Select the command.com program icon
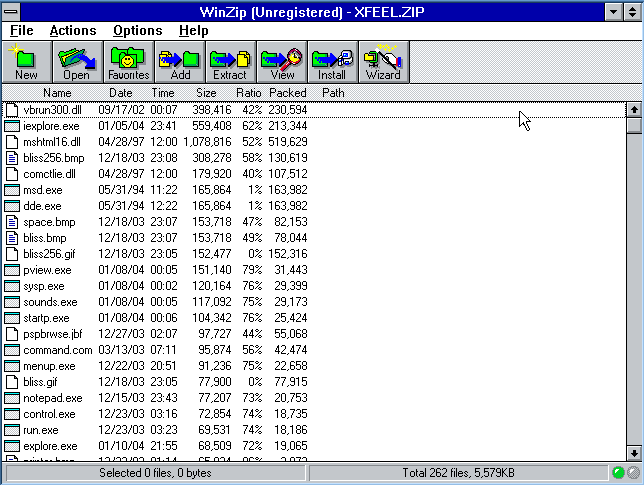This screenshot has width=644, height=485. 12,350
